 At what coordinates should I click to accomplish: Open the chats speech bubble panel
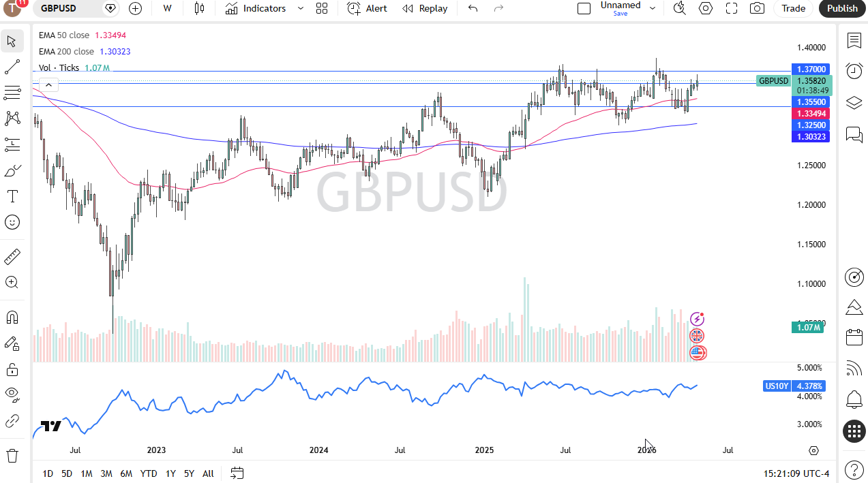click(x=854, y=134)
